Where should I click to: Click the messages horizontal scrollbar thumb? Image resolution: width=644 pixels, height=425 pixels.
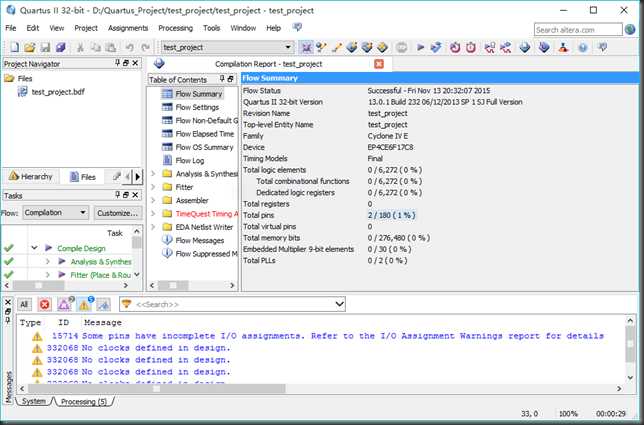coord(156,388)
